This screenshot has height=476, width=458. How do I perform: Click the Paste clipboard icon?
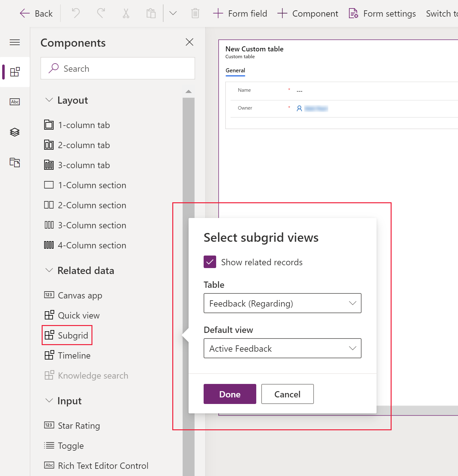coord(151,13)
